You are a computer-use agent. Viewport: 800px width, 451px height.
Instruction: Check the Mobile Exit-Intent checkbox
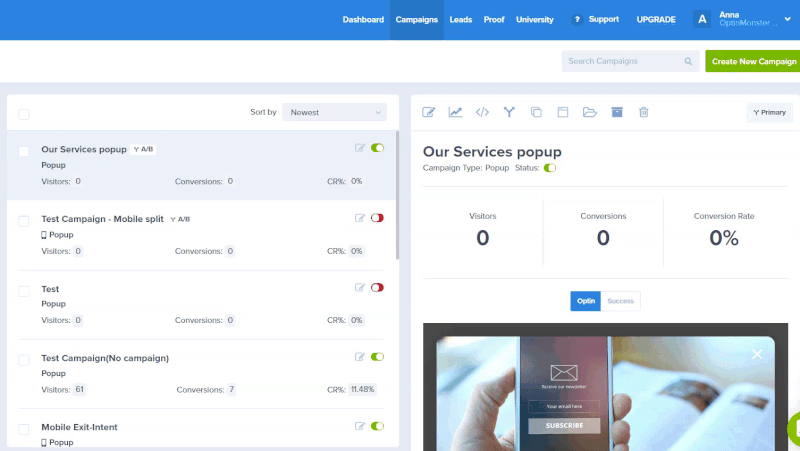[x=23, y=429]
